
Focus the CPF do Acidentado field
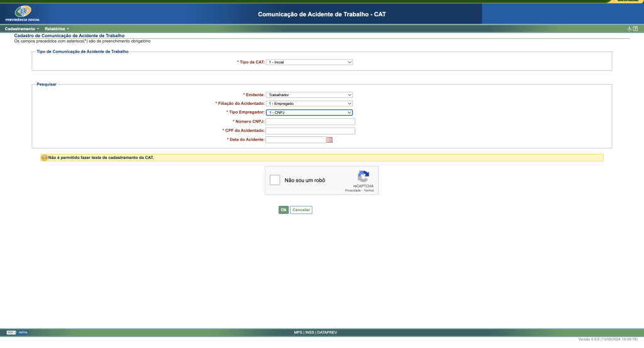[310, 131]
